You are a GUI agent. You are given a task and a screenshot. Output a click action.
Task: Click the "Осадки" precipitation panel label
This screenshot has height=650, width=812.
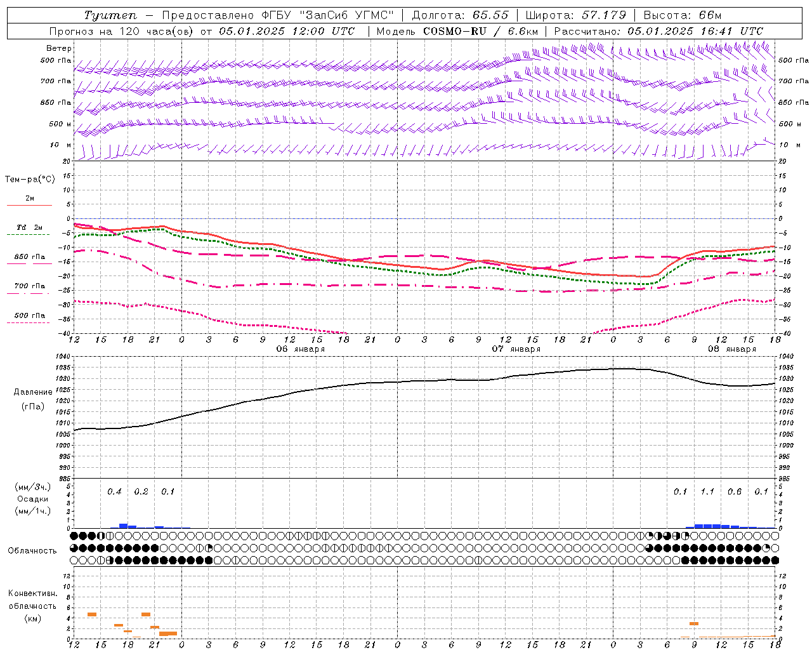[x=33, y=499]
